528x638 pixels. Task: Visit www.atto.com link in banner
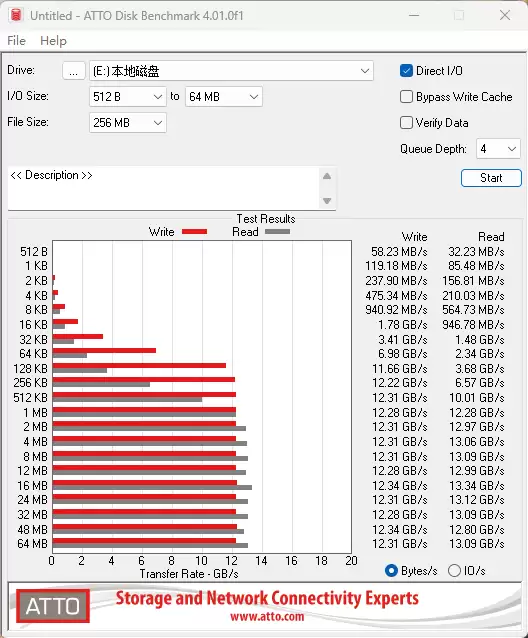[x=267, y=616]
